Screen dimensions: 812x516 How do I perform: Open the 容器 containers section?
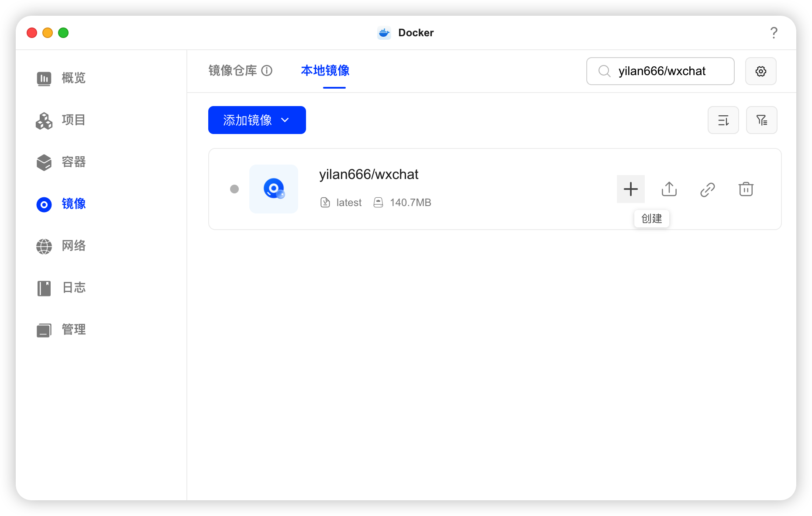61,162
